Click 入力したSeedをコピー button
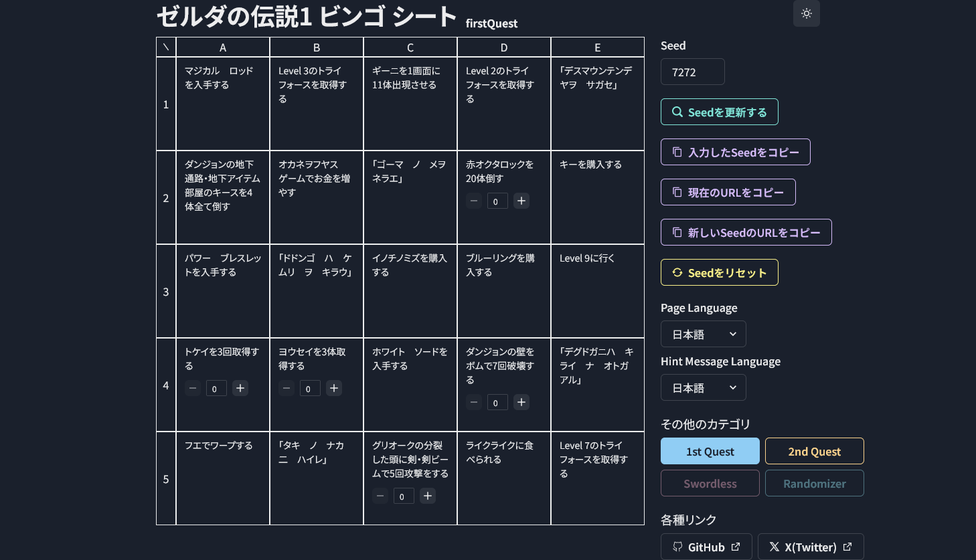The width and height of the screenshot is (976, 560). [736, 152]
